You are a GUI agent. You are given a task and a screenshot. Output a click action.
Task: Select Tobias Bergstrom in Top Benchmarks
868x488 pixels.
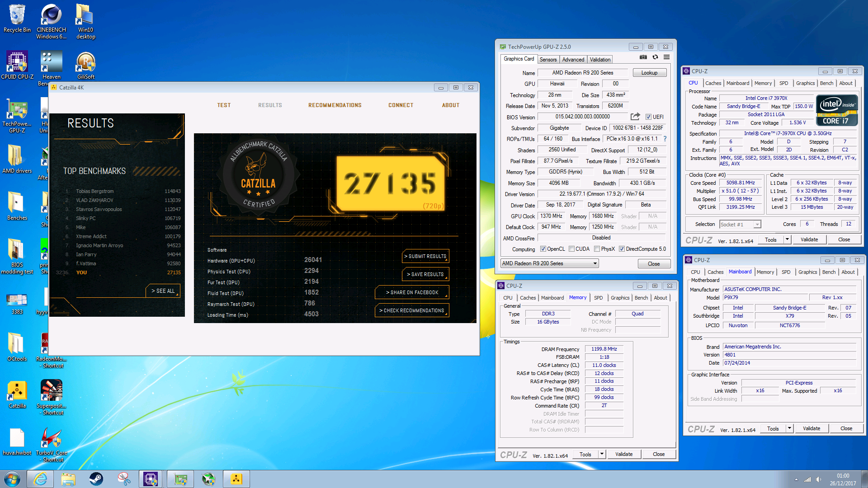(x=123, y=191)
